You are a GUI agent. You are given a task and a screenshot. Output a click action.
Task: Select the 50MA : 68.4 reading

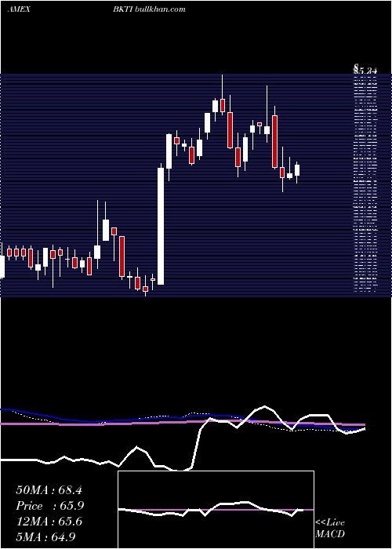tap(49, 490)
